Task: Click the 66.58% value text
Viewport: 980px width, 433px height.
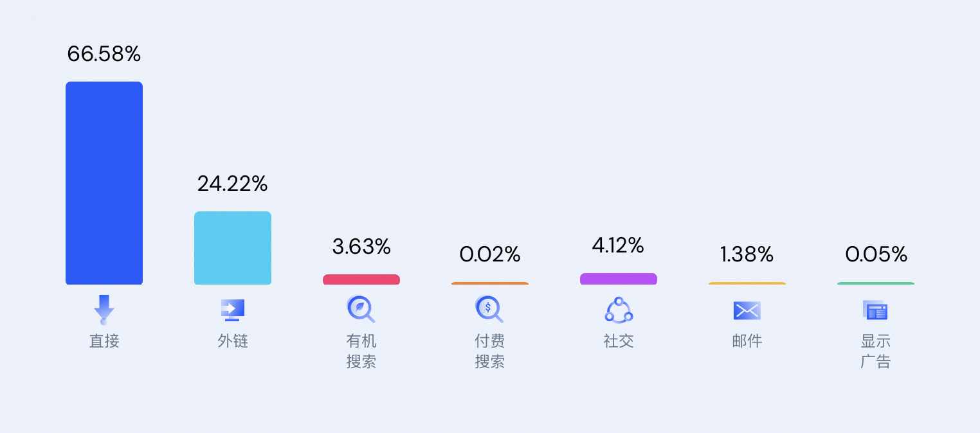Action: click(104, 54)
